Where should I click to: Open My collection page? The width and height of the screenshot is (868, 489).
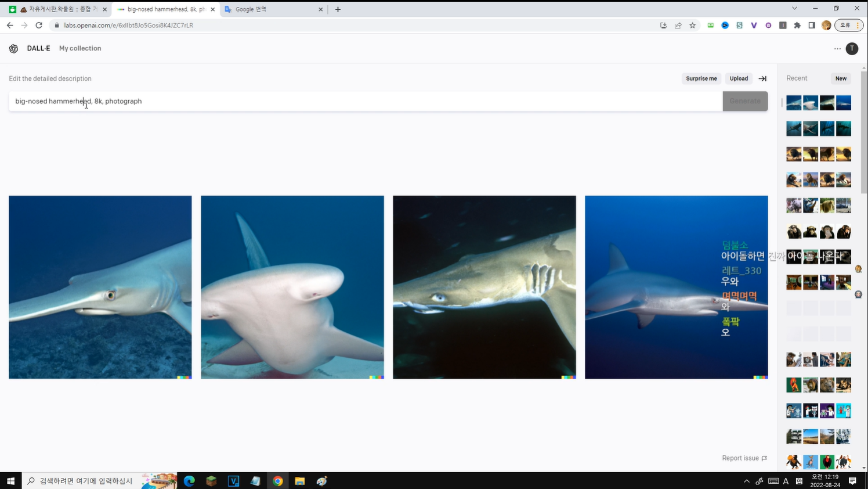(80, 49)
